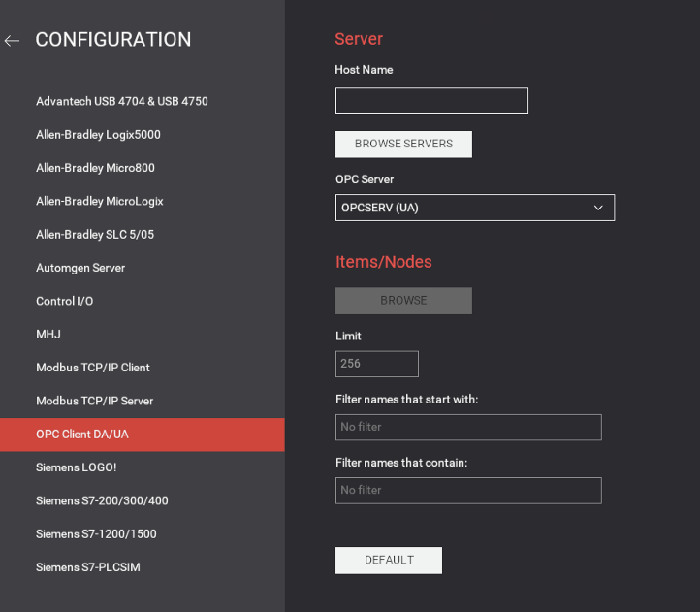Click the Items/Nodes section heading
Image resolution: width=700 pixels, height=612 pixels.
384,262
